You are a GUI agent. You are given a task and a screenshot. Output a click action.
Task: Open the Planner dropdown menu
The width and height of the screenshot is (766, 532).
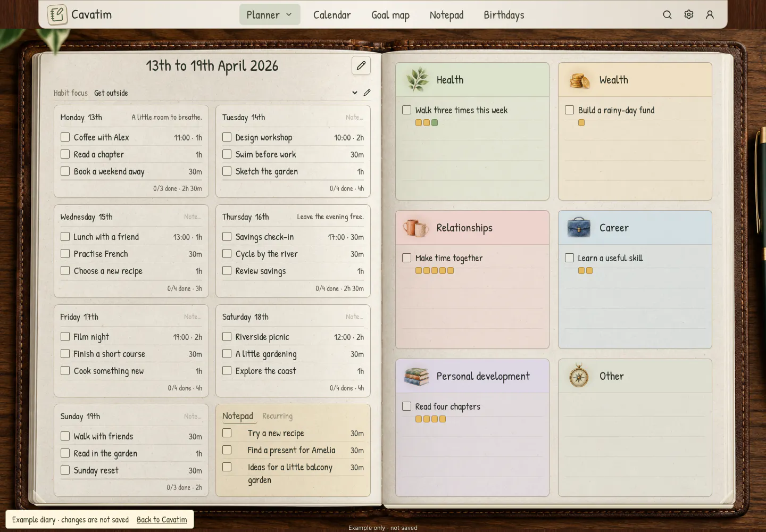[270, 15]
